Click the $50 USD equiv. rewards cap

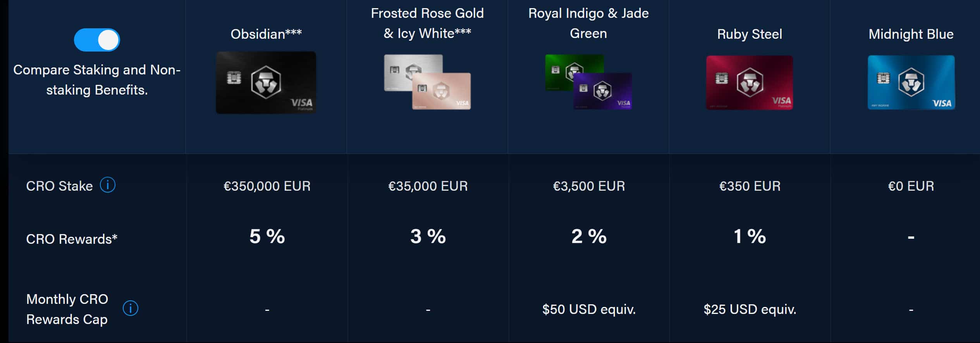[x=588, y=309]
